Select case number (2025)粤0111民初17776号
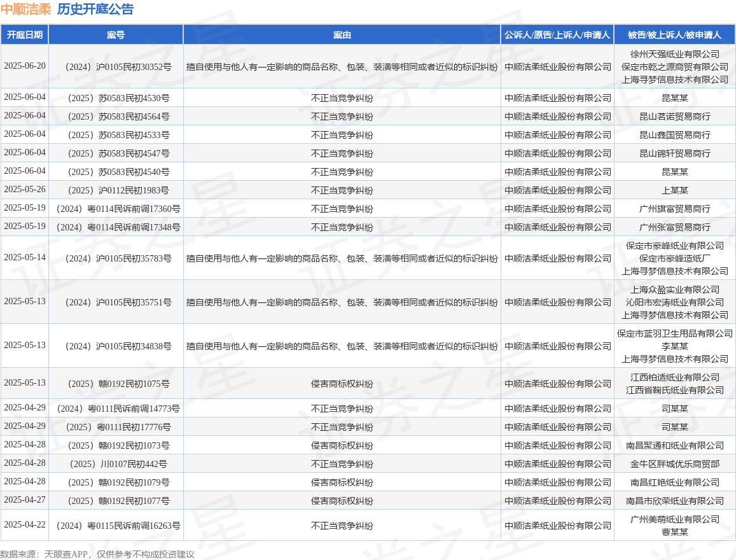The image size is (736, 560). click(118, 427)
